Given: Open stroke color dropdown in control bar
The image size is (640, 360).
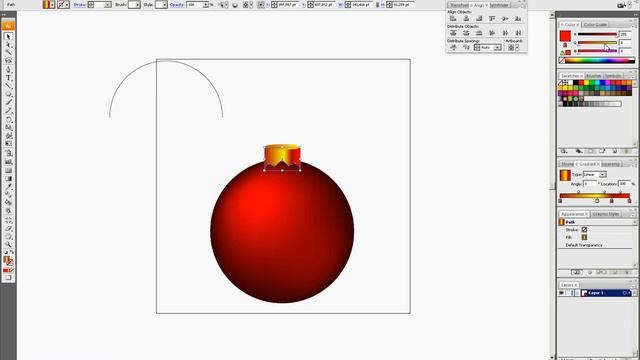Looking at the screenshot, I should click(x=67, y=5).
